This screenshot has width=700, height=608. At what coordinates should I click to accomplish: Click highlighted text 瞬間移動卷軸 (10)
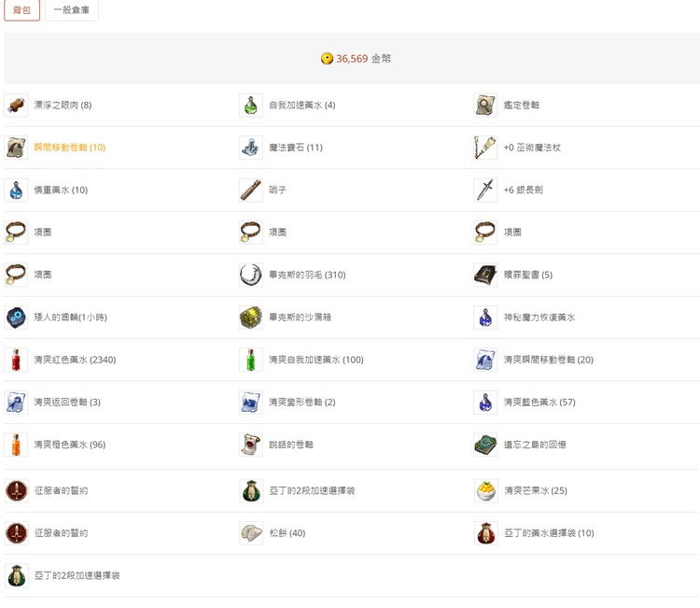[x=70, y=148]
